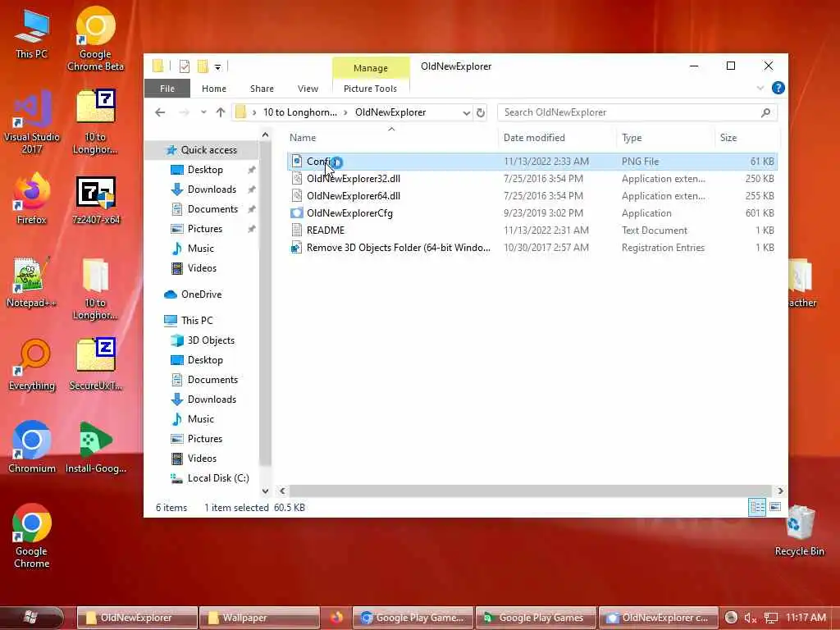The height and width of the screenshot is (630, 840).
Task: Select the 7z2407-x64 installer icon
Action: coord(95,200)
